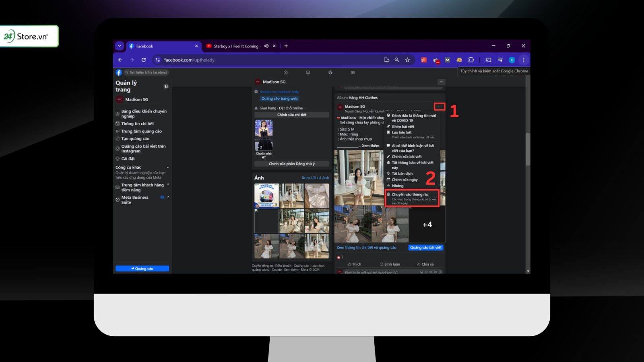Bookmark this page with the star icon
Screen dimensions: 644x362
point(407,60)
